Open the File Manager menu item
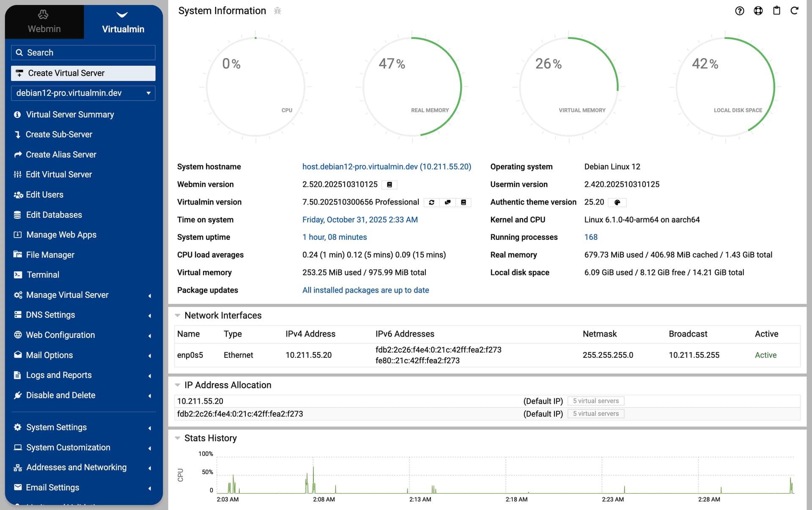This screenshot has height=510, width=812. pos(50,255)
